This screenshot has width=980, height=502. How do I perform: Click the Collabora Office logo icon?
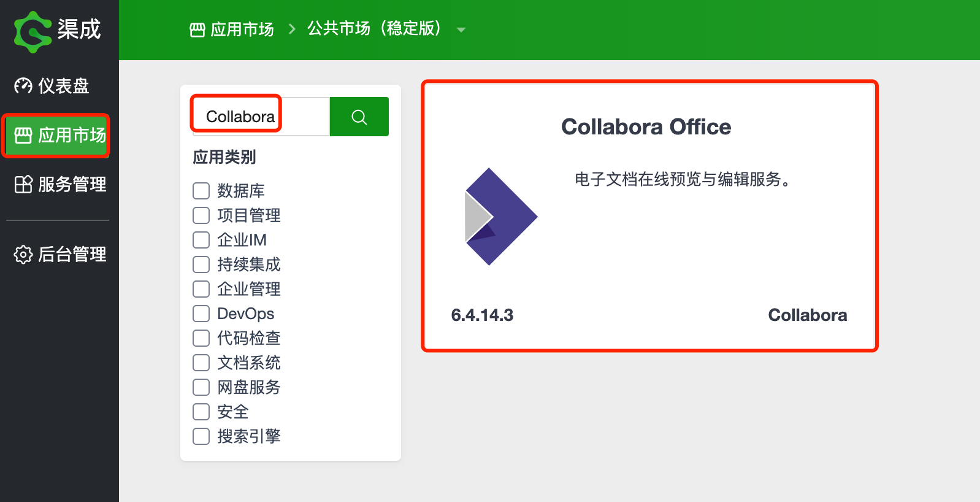tap(500, 217)
